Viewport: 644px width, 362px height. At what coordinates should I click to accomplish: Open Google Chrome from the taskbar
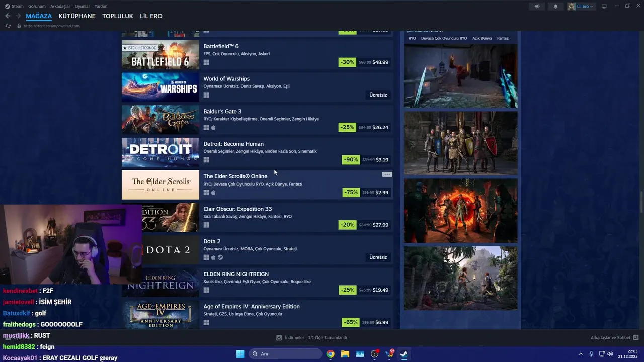(x=330, y=354)
